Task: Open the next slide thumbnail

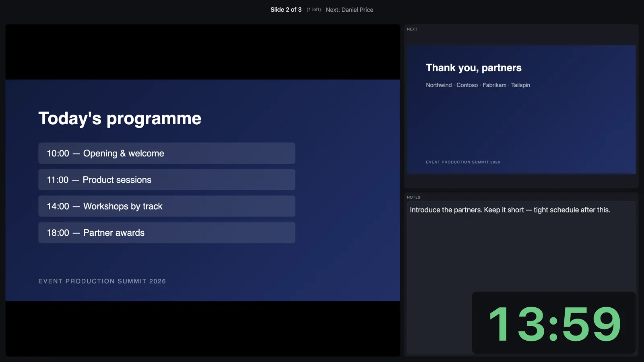Action: click(521, 109)
